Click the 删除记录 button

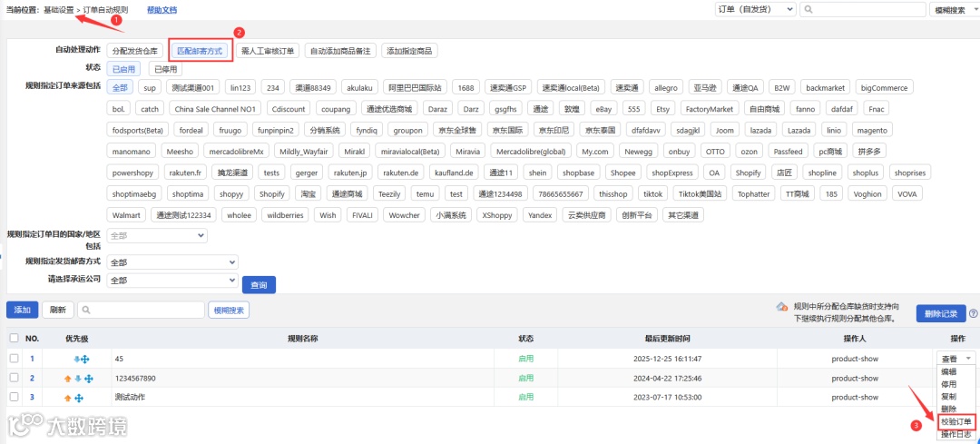[x=941, y=314]
